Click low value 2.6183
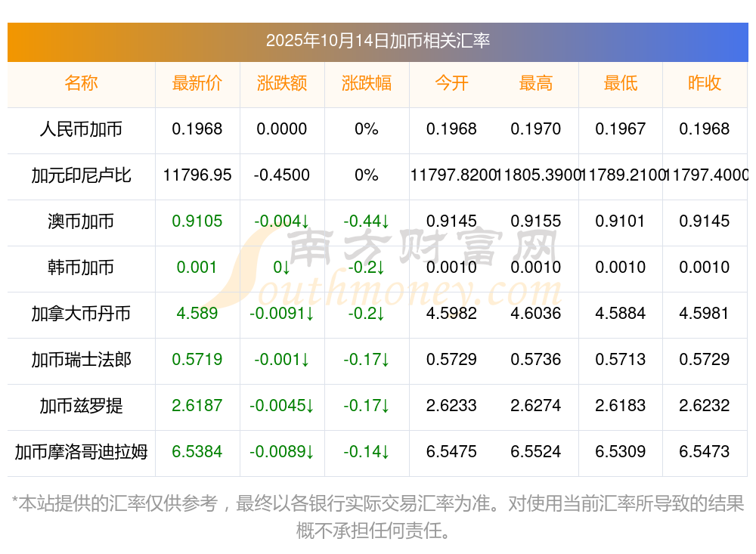 pyautogui.click(x=620, y=406)
